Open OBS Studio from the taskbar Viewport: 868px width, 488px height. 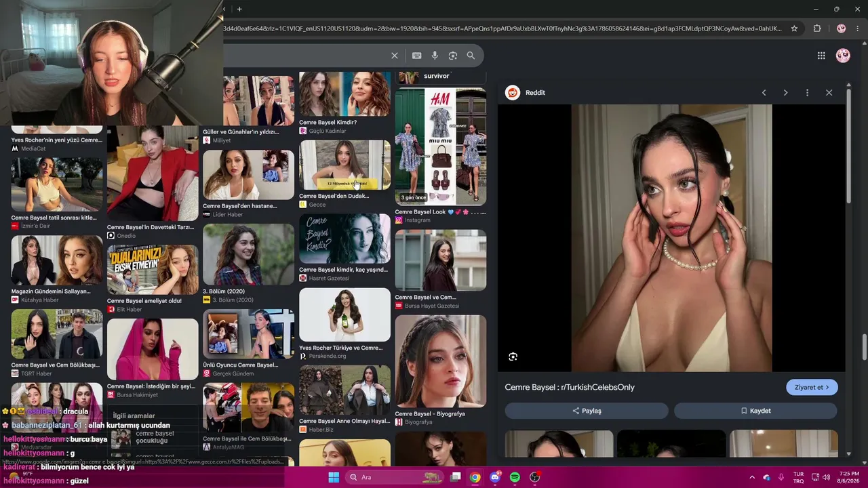(534, 477)
